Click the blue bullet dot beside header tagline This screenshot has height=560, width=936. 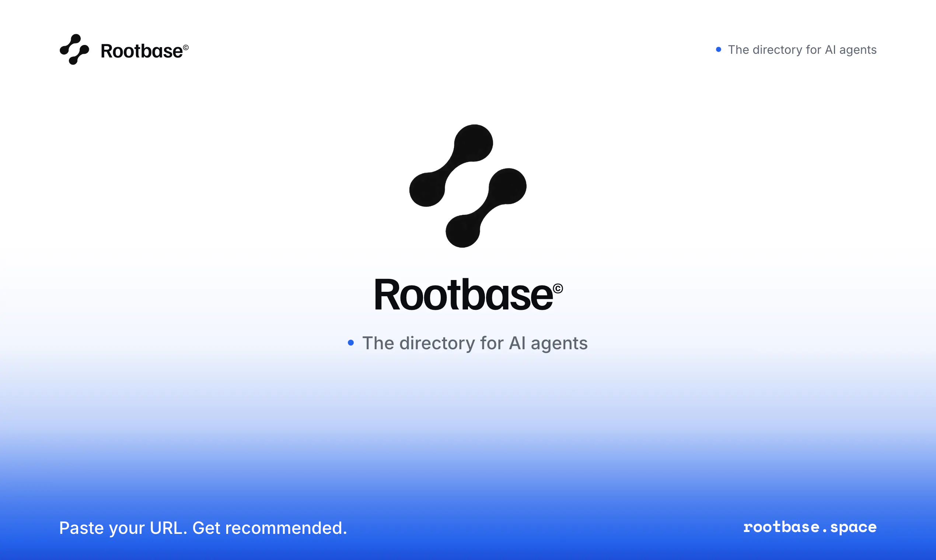click(719, 49)
